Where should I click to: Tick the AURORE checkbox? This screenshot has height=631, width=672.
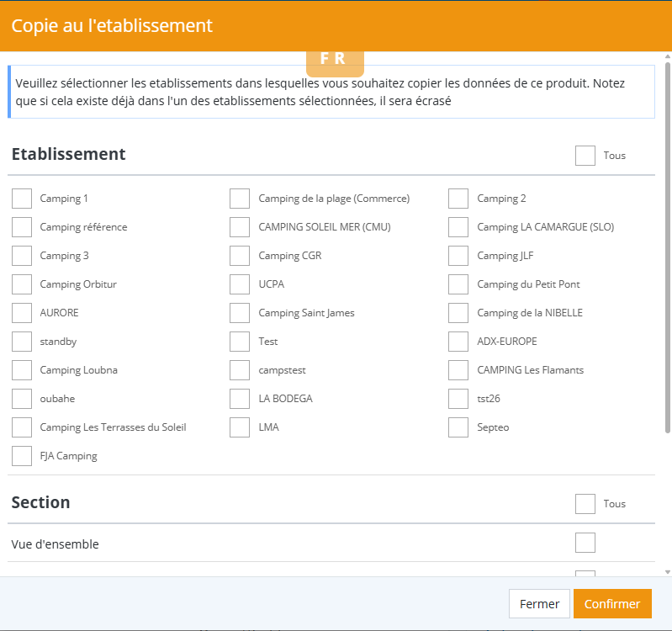pyautogui.click(x=22, y=313)
